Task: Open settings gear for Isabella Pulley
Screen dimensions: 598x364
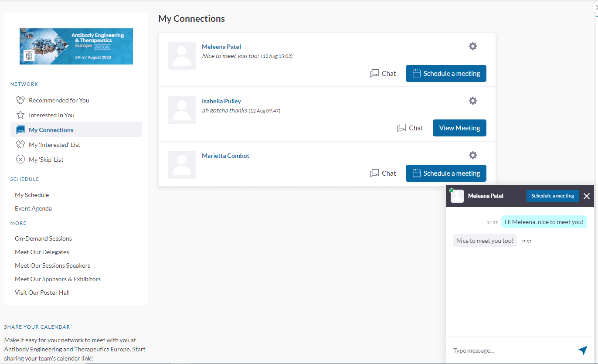Action: (472, 101)
